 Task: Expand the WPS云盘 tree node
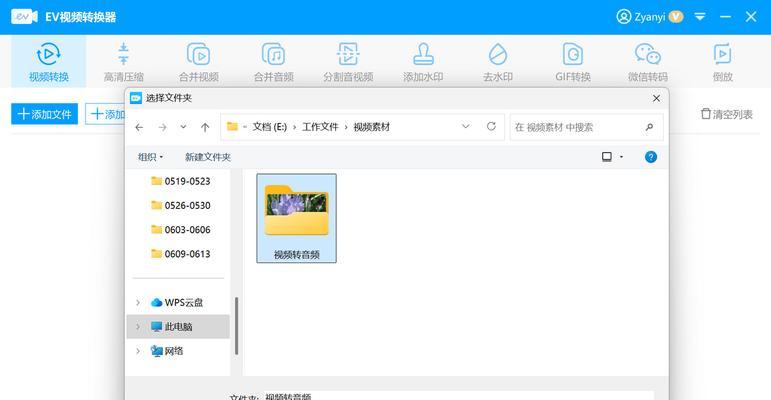point(138,303)
